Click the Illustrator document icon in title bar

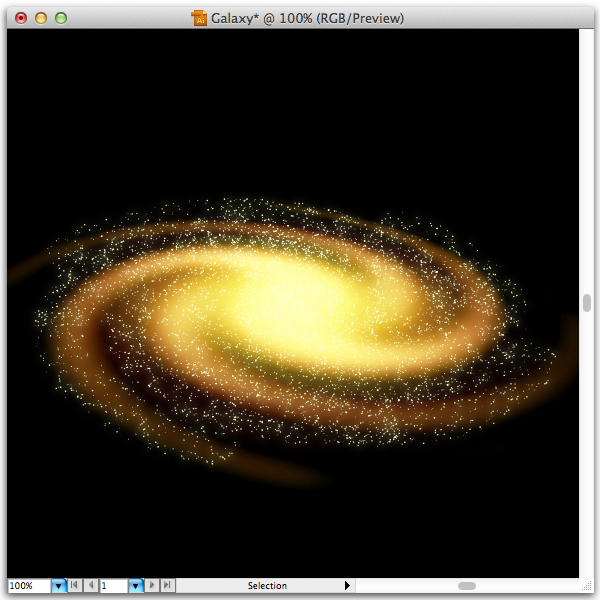pos(199,18)
